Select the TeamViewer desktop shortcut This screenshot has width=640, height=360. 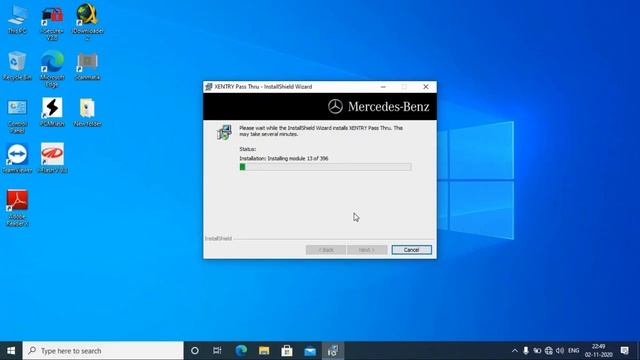pyautogui.click(x=17, y=158)
